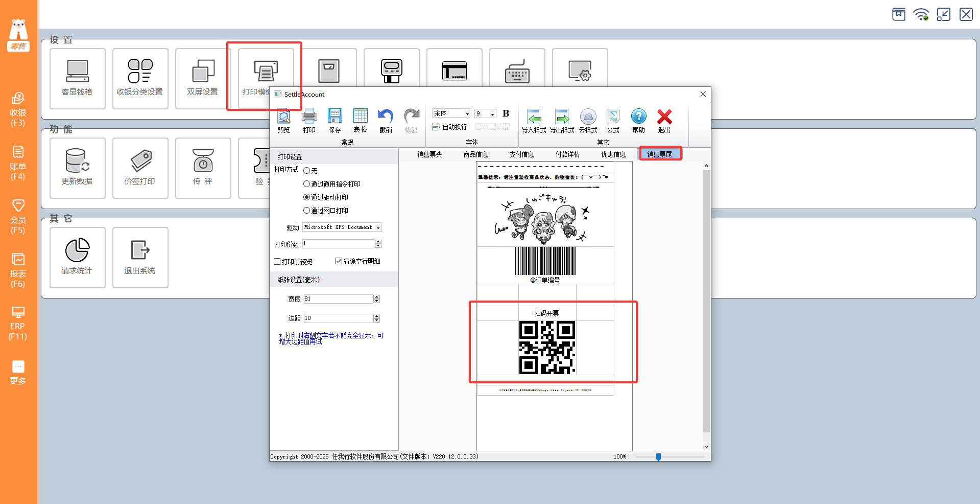The width and height of the screenshot is (980, 504).
Task: Select 通过驱动打印 radio
Action: [x=307, y=197]
